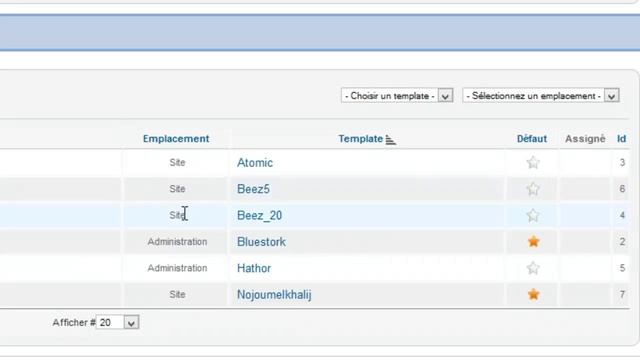Click Id value 7 in Nojoumelkhalij row

click(x=622, y=294)
